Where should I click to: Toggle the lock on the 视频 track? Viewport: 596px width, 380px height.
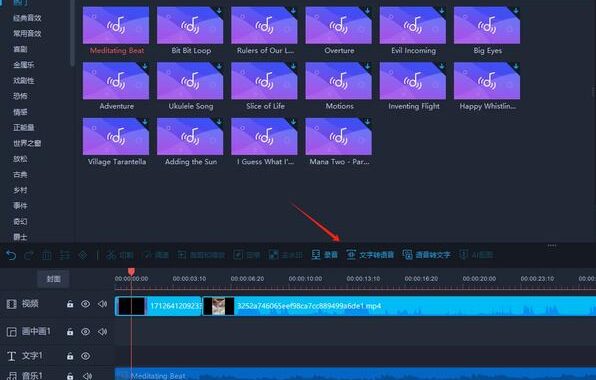pyautogui.click(x=70, y=304)
